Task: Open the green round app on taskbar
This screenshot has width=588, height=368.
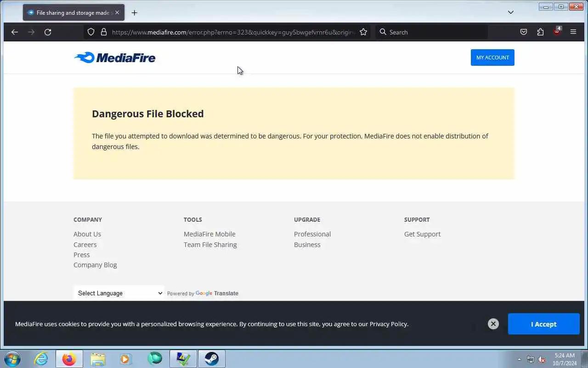Action: (155, 359)
